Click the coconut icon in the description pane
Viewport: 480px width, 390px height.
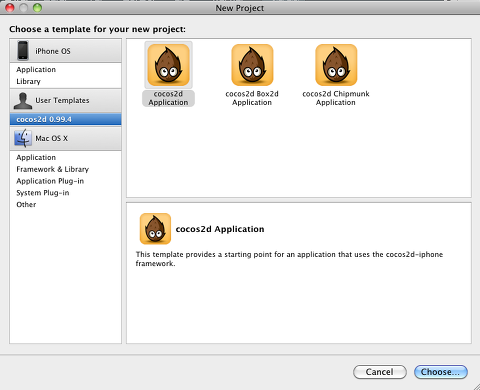pyautogui.click(x=155, y=229)
